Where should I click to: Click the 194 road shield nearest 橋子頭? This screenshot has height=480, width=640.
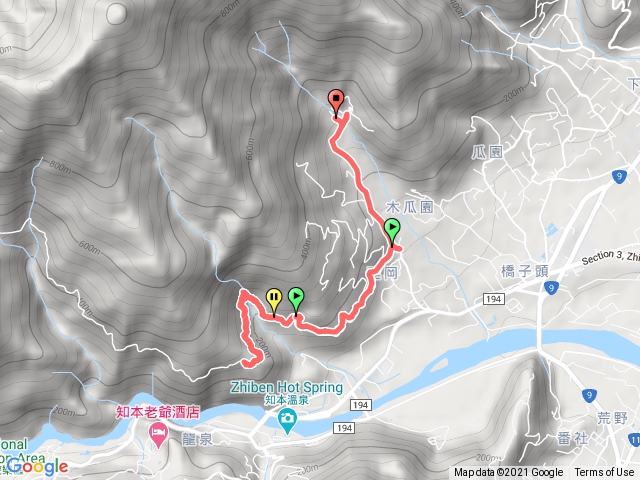[x=493, y=299]
